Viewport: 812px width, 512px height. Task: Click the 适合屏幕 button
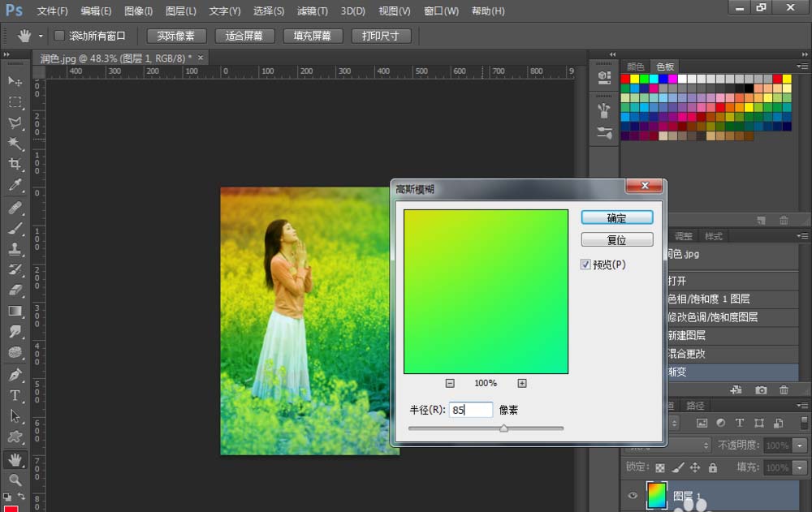[244, 36]
